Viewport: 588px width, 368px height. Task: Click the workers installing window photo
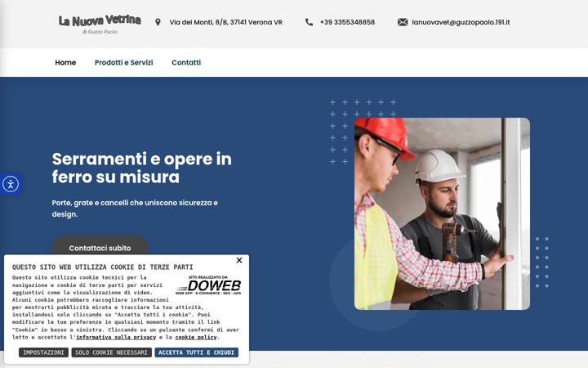tap(442, 213)
